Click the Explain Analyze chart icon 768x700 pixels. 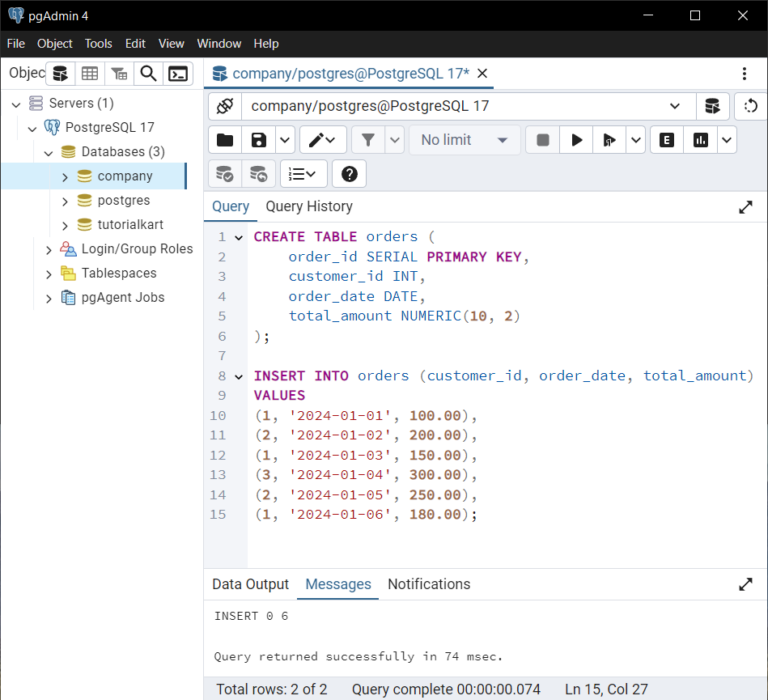[701, 140]
